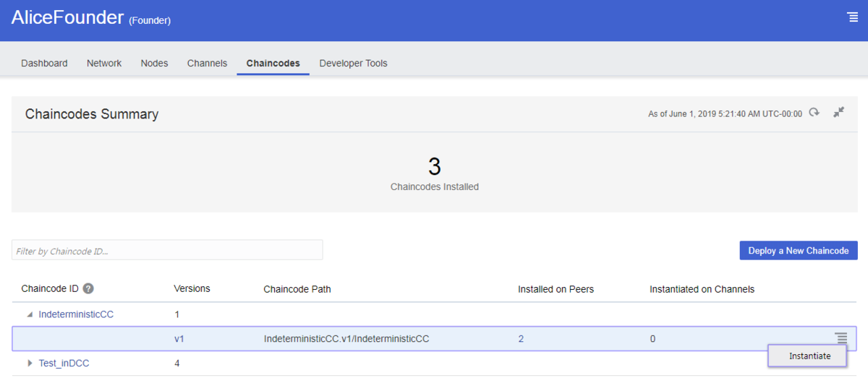Click the Versions column header
This screenshot has height=378, width=868.
[192, 288]
